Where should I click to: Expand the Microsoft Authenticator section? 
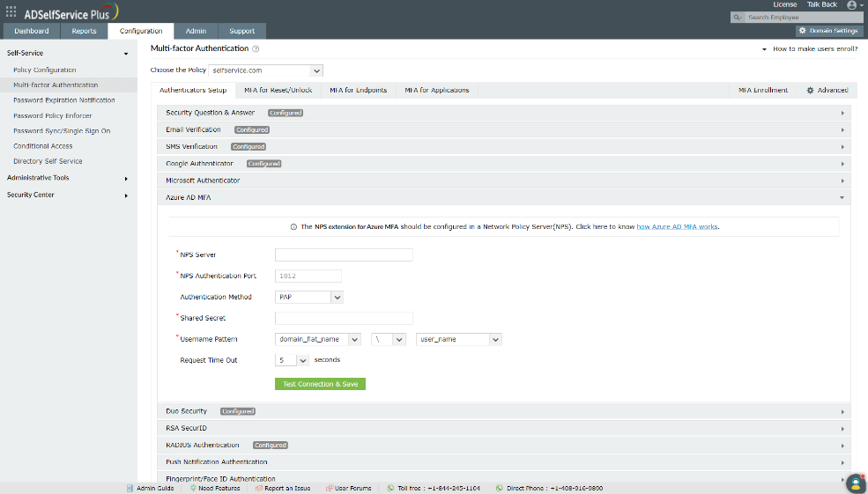pos(504,181)
